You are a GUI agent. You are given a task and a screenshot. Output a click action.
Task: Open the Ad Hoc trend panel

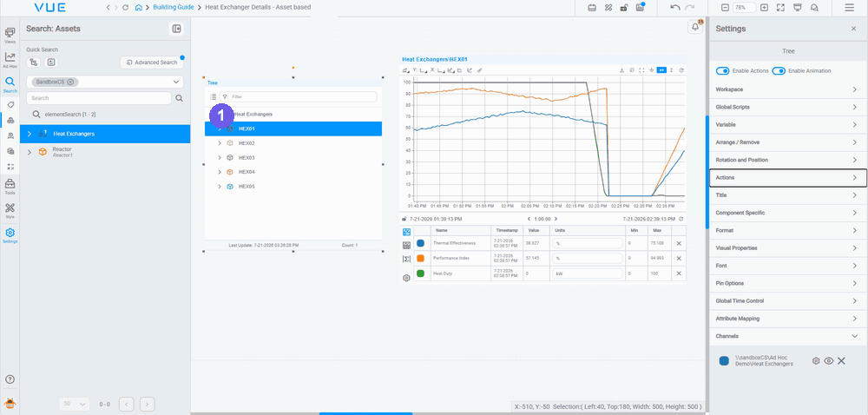click(10, 59)
